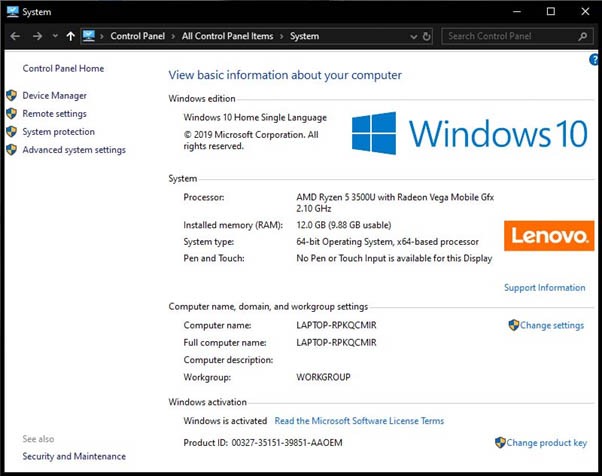
Task: Open Remote settings link
Action: click(x=55, y=114)
